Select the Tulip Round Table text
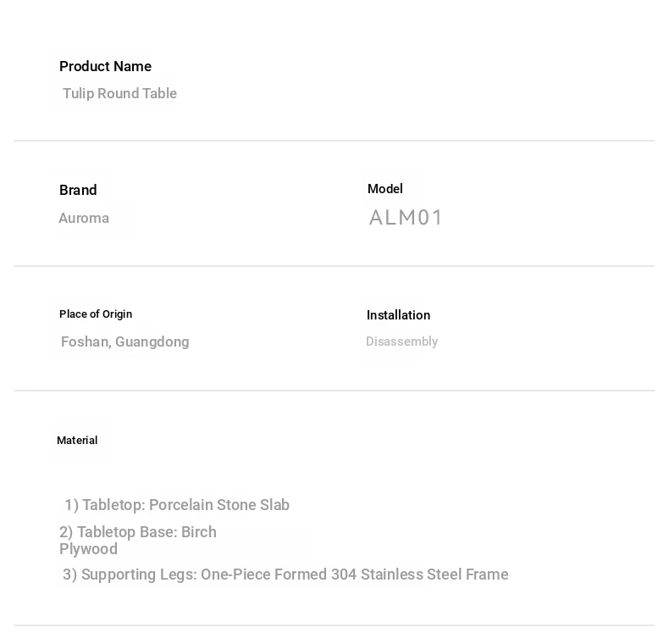The width and height of the screenshot is (669, 644). [120, 93]
